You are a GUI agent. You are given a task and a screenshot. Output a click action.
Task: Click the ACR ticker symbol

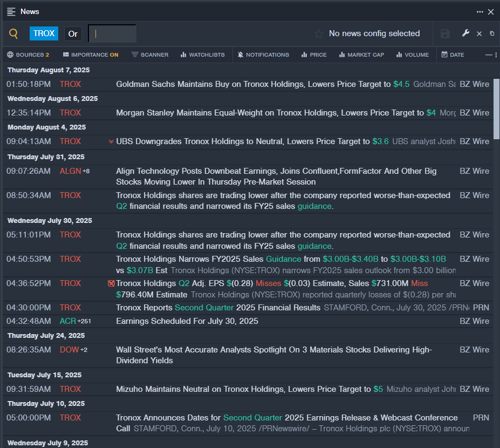68,321
